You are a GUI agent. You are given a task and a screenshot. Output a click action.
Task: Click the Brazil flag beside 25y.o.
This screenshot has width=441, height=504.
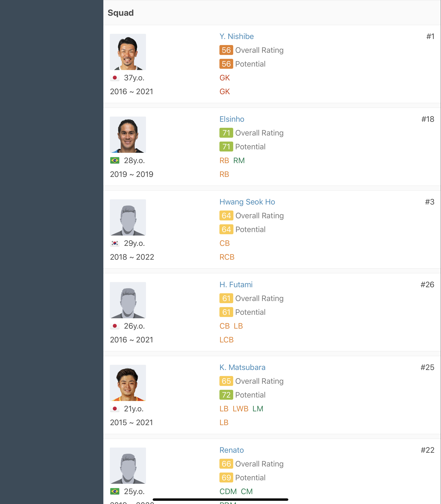(115, 492)
